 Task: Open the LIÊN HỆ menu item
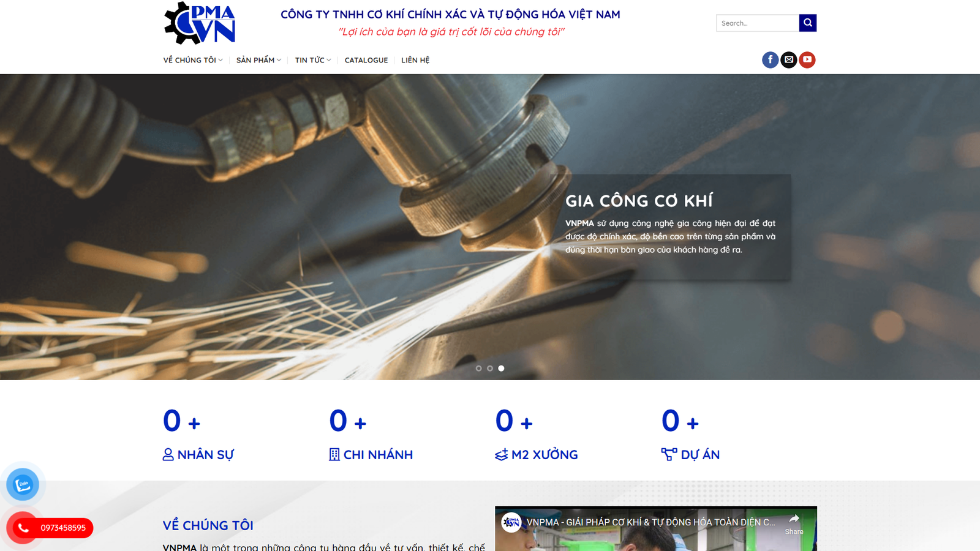(x=415, y=60)
